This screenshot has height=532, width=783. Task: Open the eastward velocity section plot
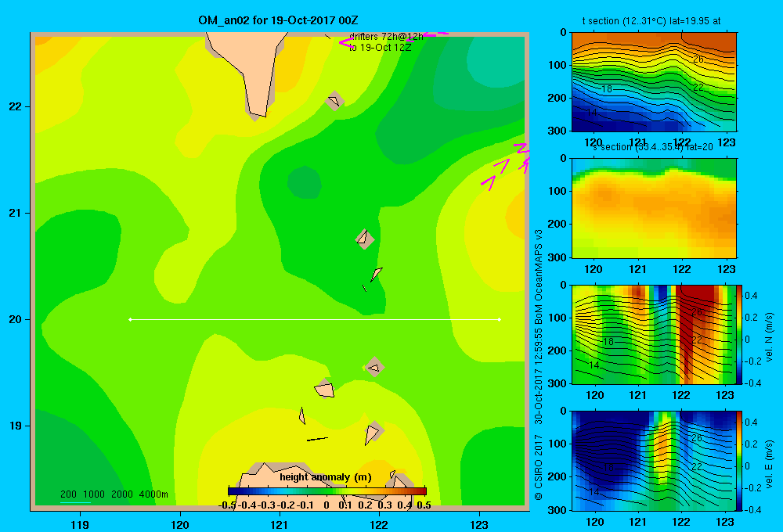pos(654,461)
